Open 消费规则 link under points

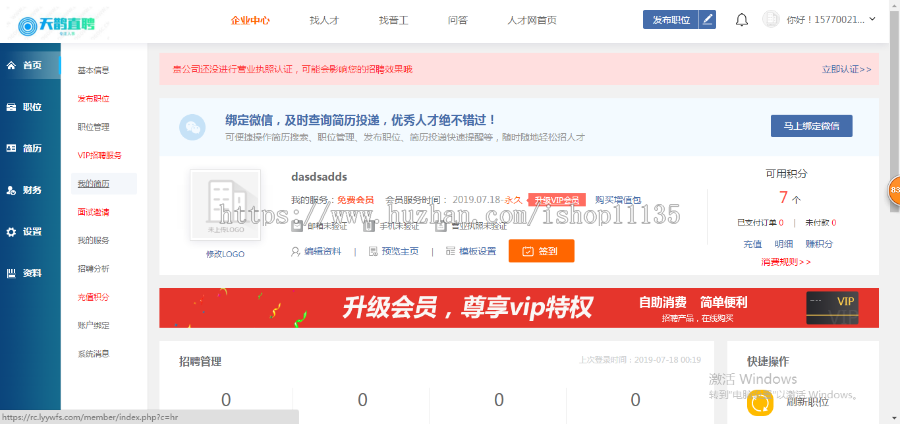pyautogui.click(x=785, y=262)
